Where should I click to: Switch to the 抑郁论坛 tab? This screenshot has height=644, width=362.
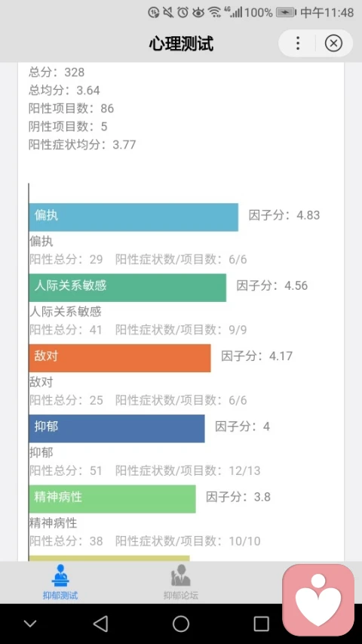coord(180,582)
